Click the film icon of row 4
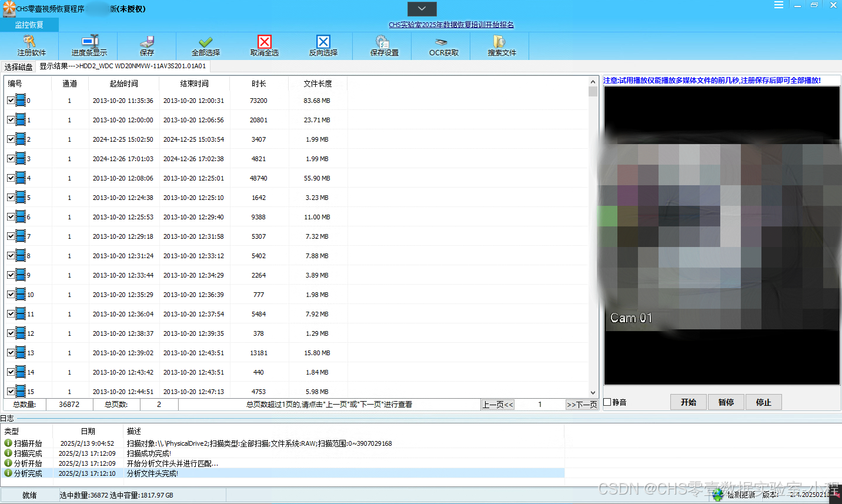 pos(21,178)
